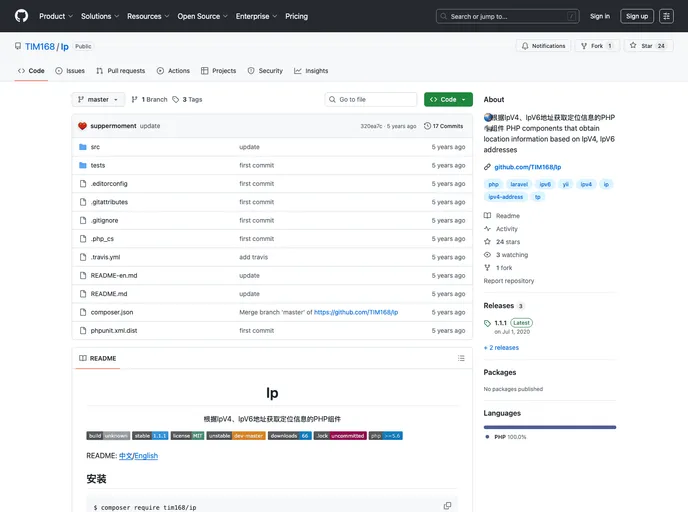Click the Sign up button

(x=637, y=16)
